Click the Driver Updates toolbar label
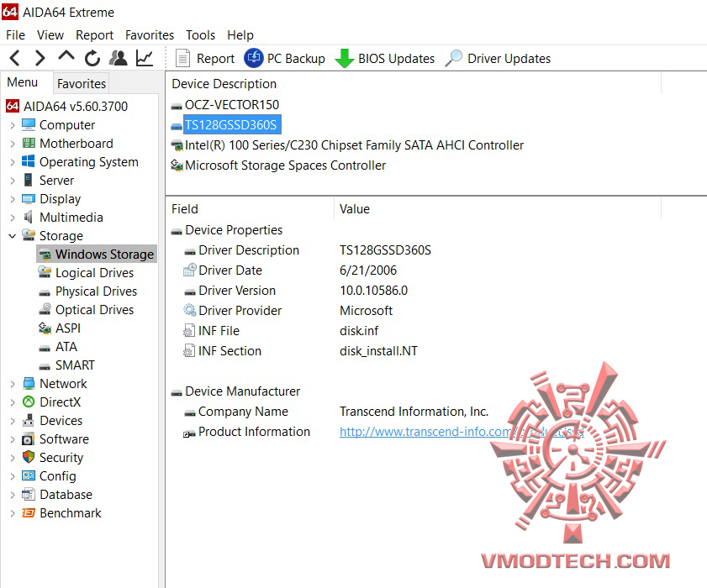The height and width of the screenshot is (588, 707). [x=509, y=59]
